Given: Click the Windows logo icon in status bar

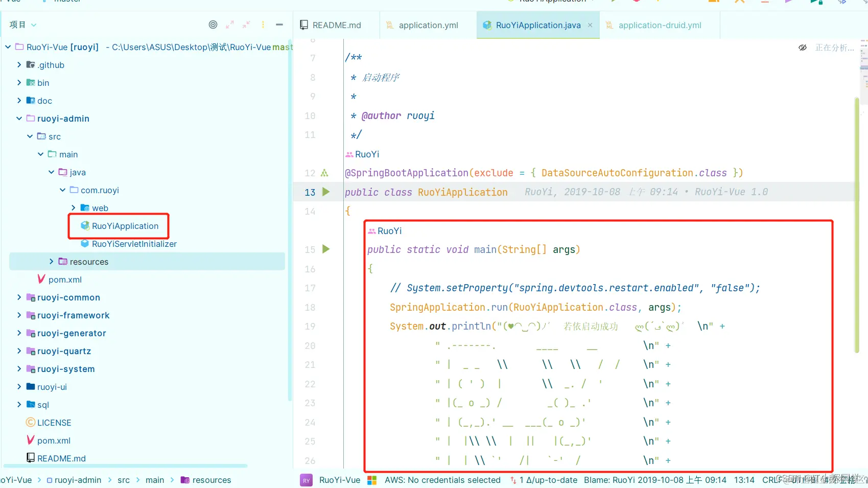Looking at the screenshot, I should point(372,480).
